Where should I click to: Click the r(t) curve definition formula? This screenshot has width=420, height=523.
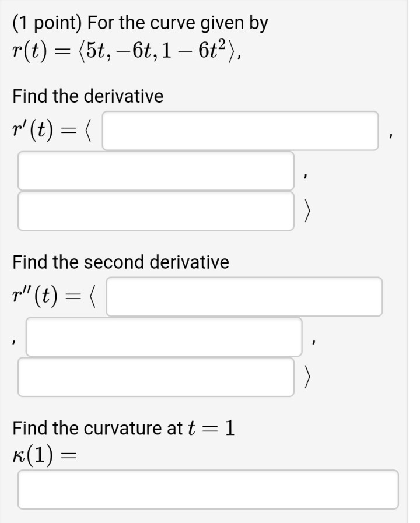pyautogui.click(x=127, y=51)
